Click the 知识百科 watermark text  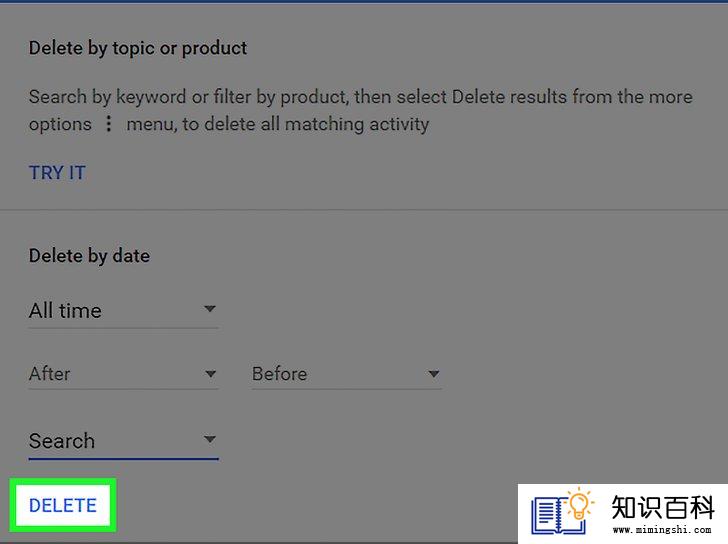(663, 507)
